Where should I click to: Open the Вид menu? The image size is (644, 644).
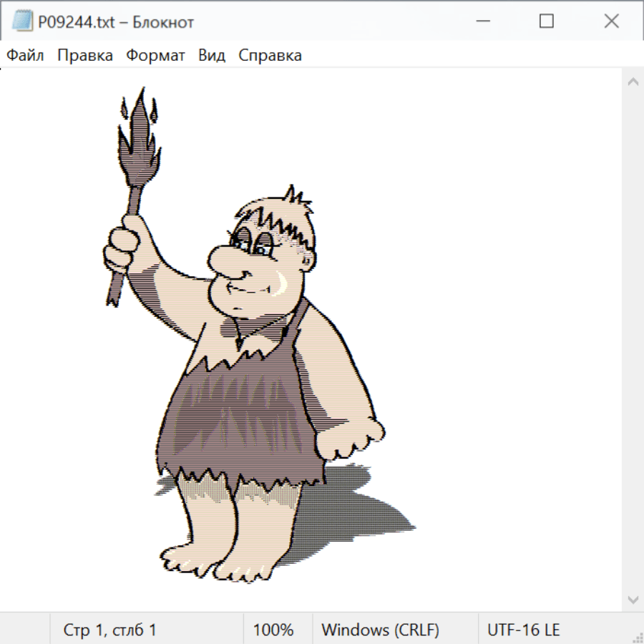point(212,56)
